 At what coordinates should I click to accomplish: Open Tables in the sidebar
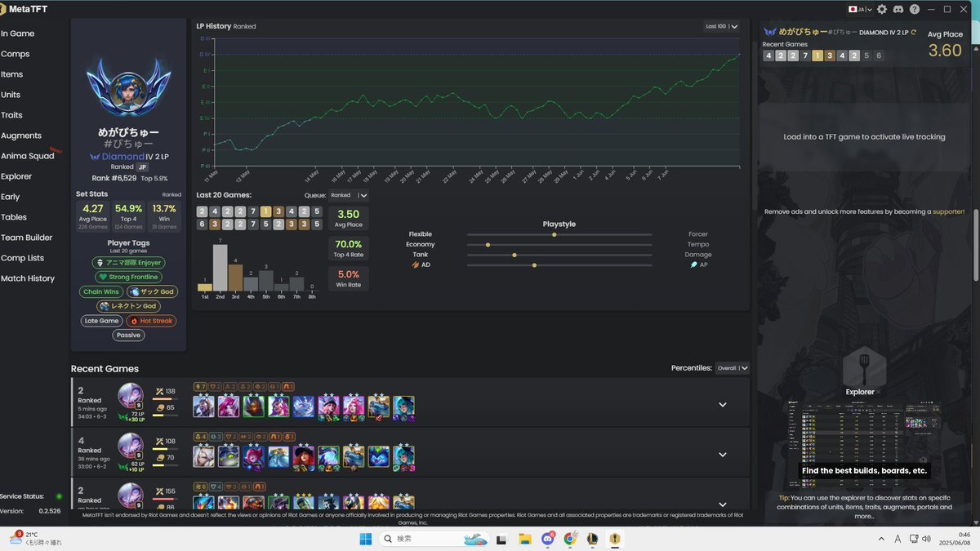point(14,217)
